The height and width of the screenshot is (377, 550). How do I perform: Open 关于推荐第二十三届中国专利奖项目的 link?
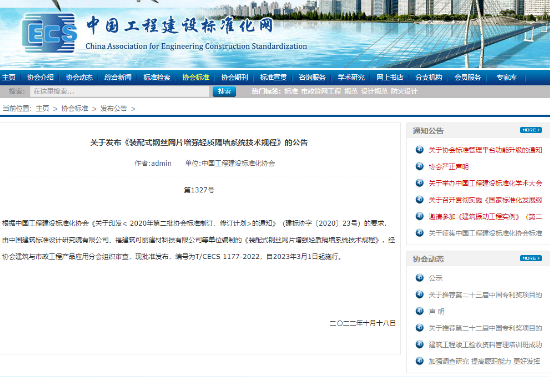tap(485, 295)
